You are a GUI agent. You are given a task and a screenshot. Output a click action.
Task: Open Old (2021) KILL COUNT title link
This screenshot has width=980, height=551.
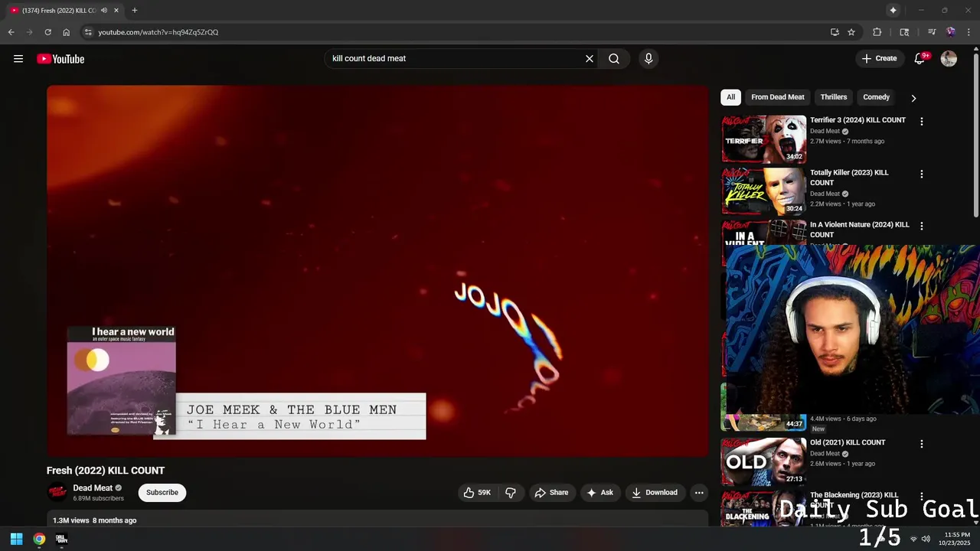(848, 442)
